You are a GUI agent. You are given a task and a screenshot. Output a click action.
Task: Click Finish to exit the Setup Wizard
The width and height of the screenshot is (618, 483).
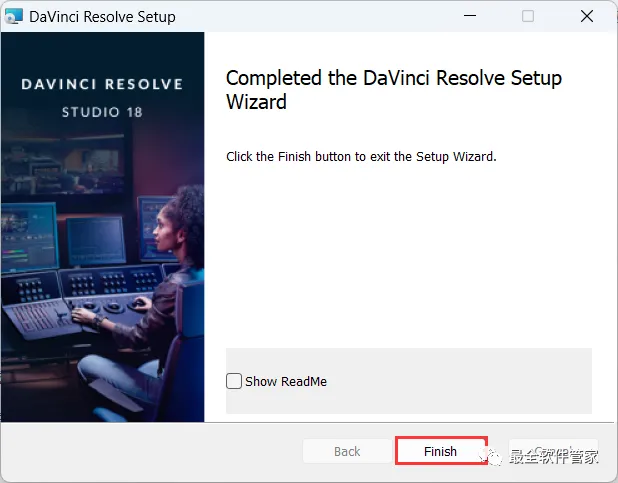[441, 451]
